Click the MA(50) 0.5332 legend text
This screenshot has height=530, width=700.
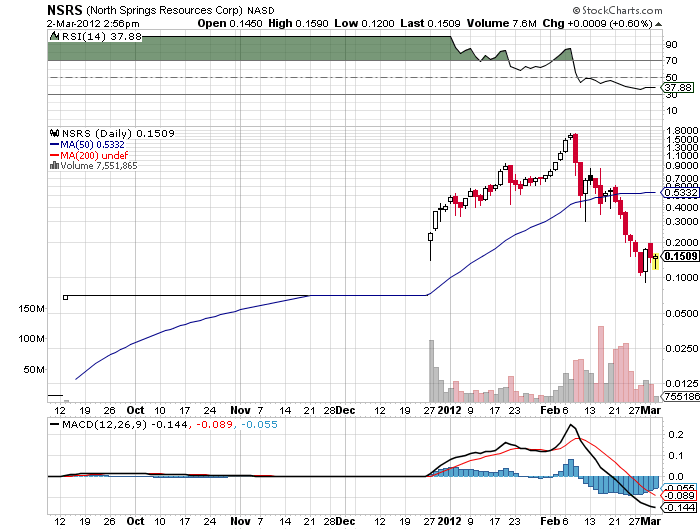(92, 145)
